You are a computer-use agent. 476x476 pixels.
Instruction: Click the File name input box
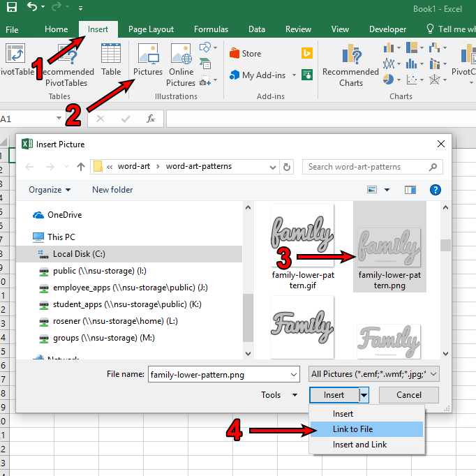(224, 374)
